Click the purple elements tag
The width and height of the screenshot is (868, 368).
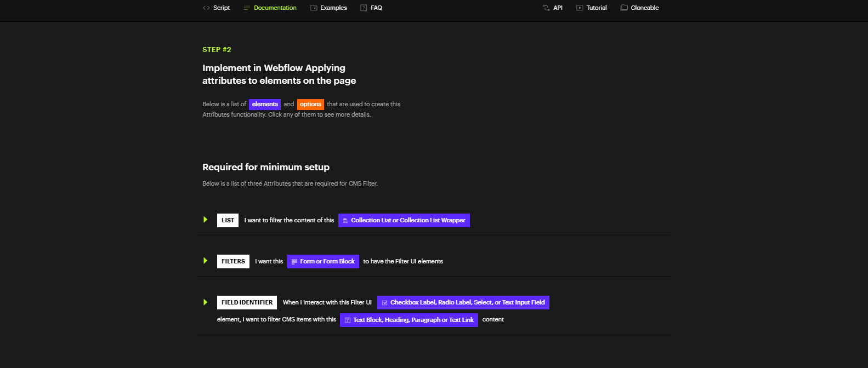click(x=265, y=105)
